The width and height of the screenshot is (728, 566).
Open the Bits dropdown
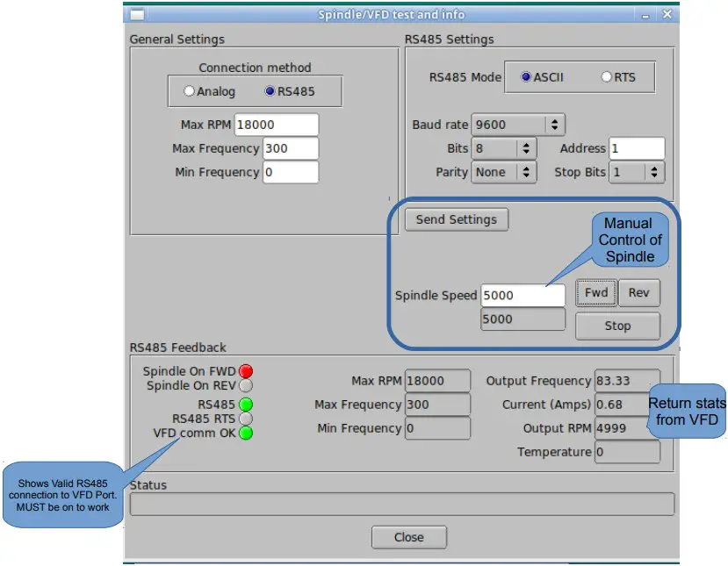coord(504,148)
